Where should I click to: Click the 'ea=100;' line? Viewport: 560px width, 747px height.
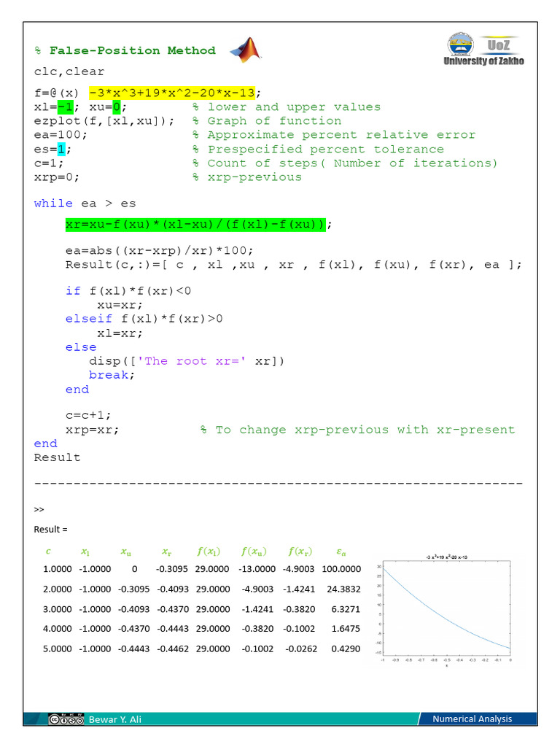tap(61, 135)
